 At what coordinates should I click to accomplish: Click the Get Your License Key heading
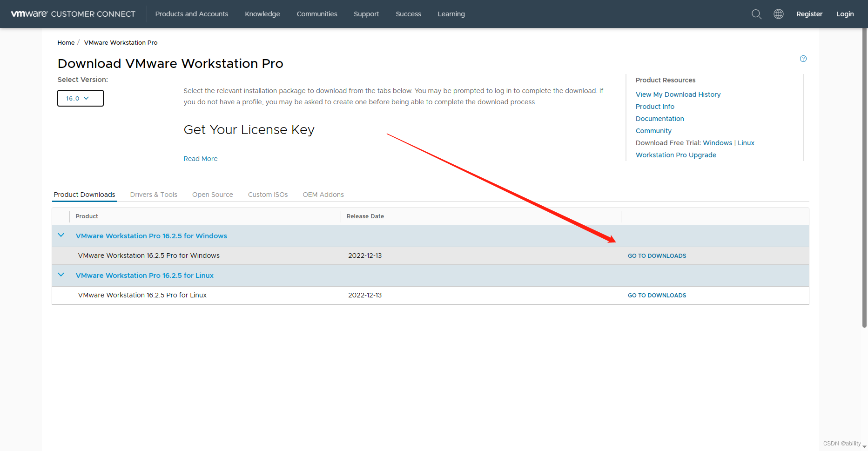pyautogui.click(x=249, y=130)
